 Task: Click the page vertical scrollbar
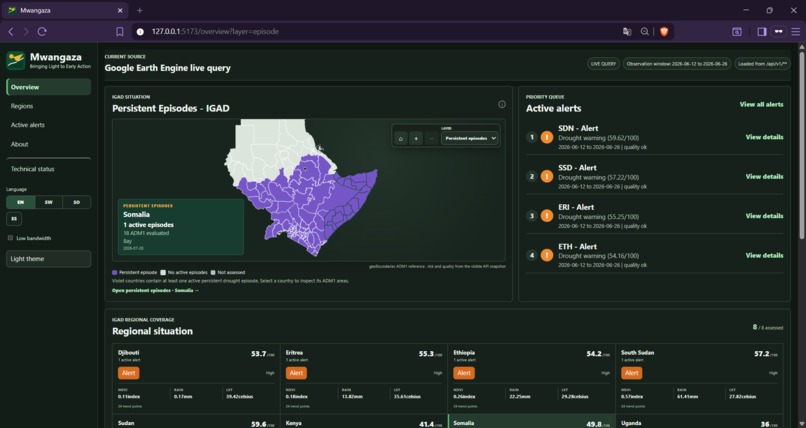coord(801,144)
